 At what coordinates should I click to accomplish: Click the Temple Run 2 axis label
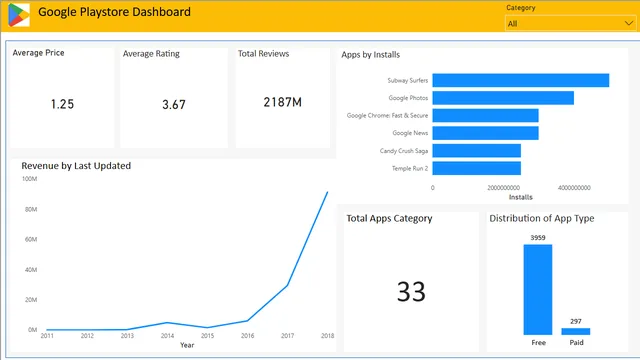click(x=410, y=168)
